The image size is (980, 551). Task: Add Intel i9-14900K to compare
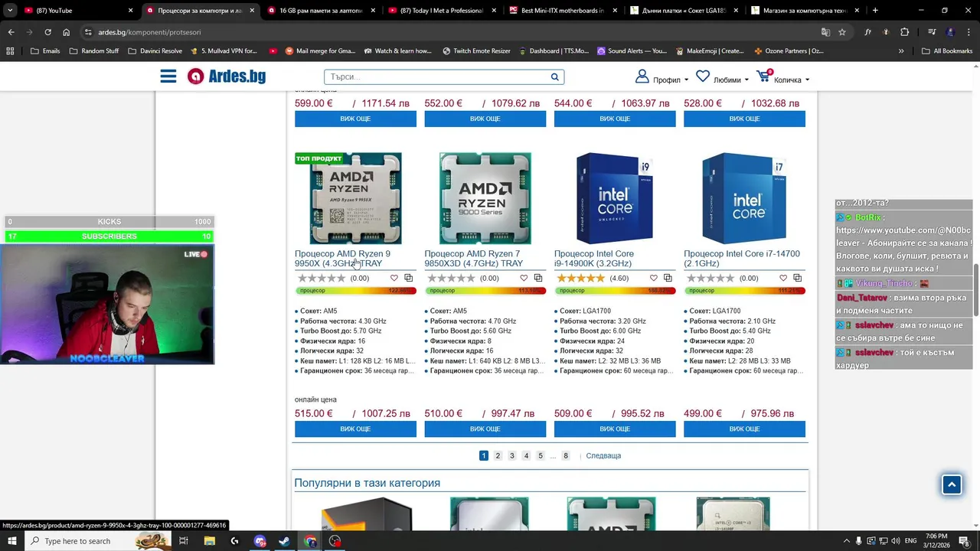click(x=668, y=278)
